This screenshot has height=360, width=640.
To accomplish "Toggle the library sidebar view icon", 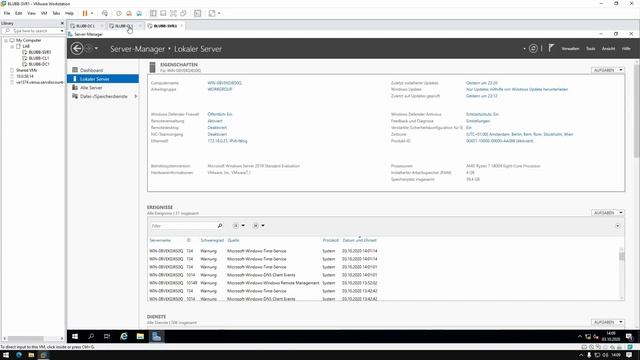I will [153, 13].
